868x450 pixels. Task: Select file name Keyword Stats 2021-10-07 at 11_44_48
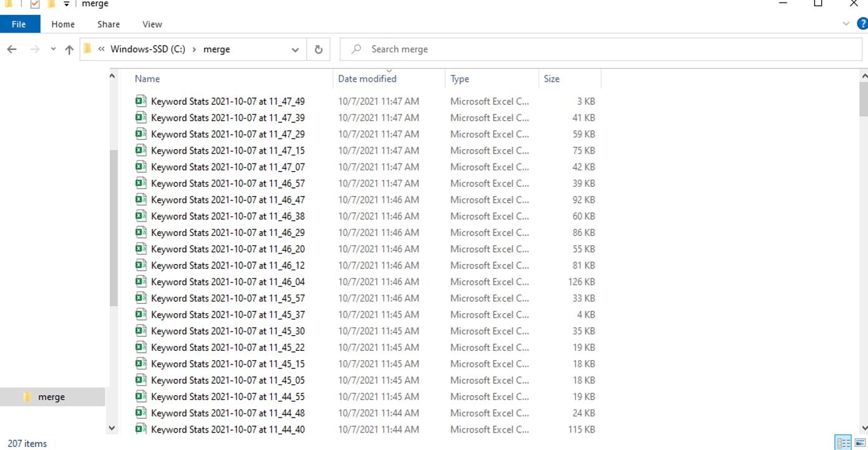(x=228, y=413)
